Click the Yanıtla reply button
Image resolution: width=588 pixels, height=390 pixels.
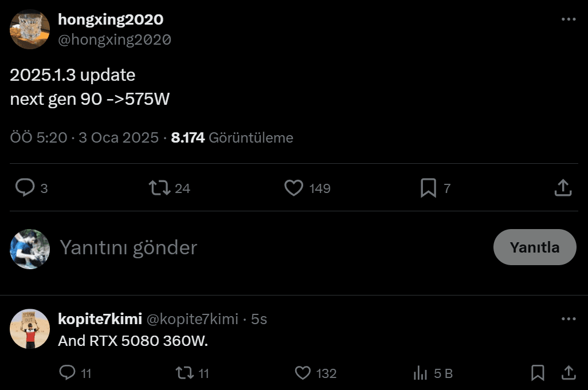pyautogui.click(x=534, y=247)
